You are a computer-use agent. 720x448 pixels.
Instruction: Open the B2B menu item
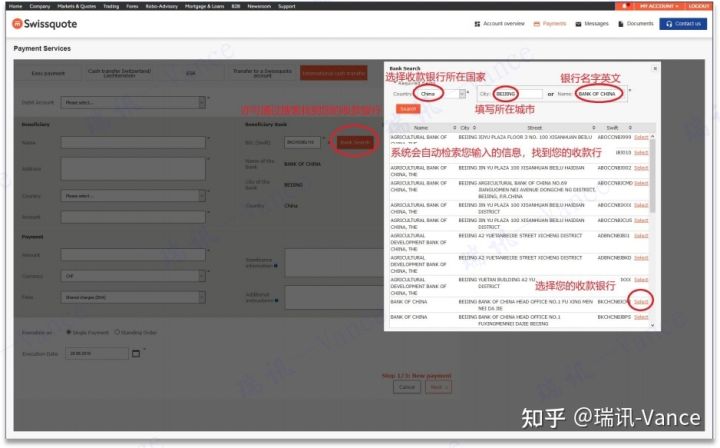[x=236, y=6]
